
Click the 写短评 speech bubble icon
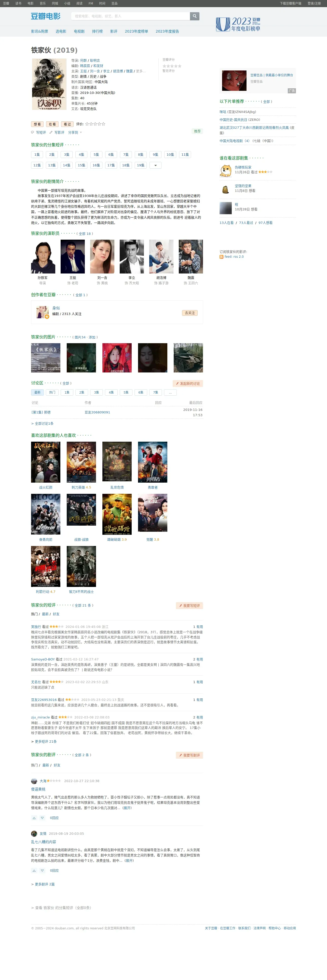point(33,132)
